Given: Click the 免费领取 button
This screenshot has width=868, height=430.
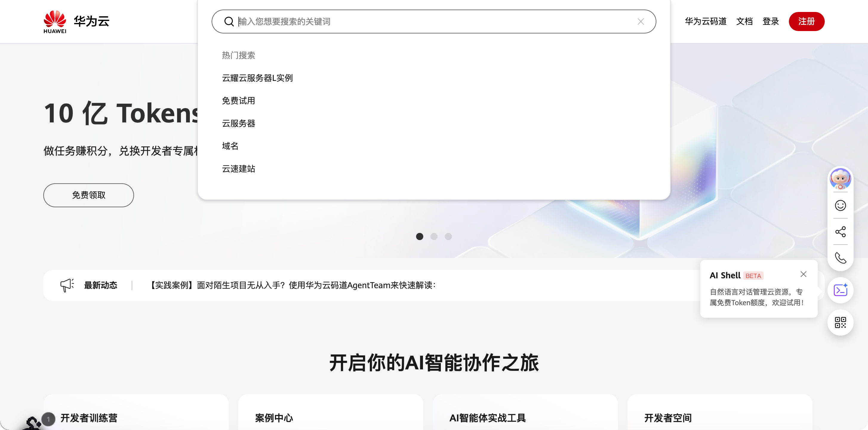Looking at the screenshot, I should pyautogui.click(x=89, y=195).
